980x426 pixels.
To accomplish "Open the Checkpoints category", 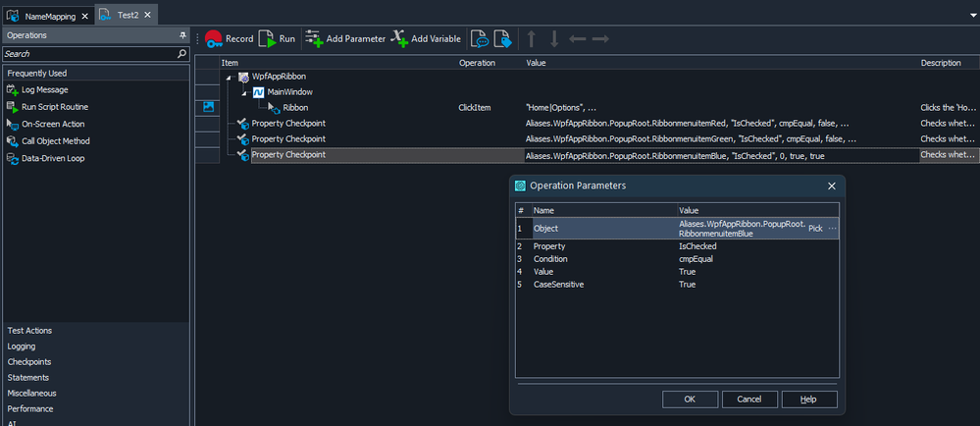I will 96,361.
